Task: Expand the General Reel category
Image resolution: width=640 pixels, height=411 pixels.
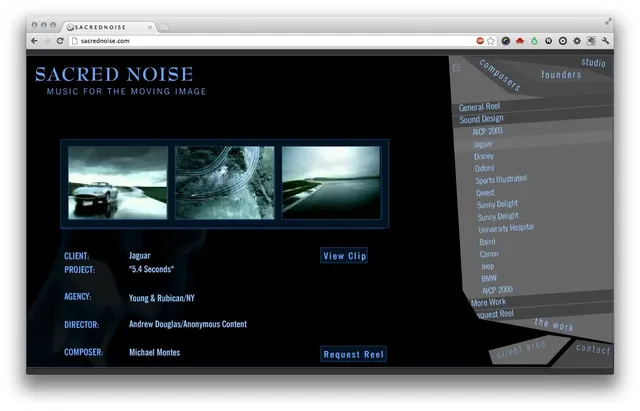Action: tap(479, 107)
